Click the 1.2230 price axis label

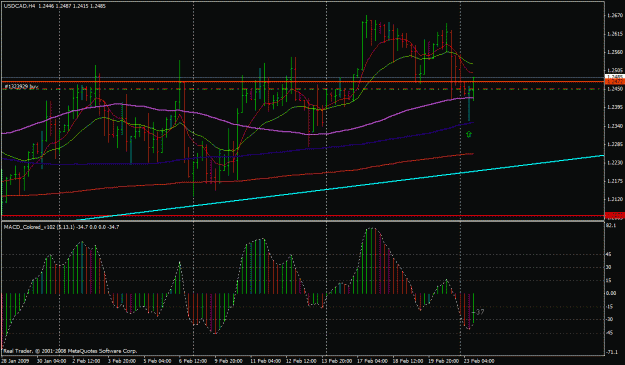[x=614, y=163]
